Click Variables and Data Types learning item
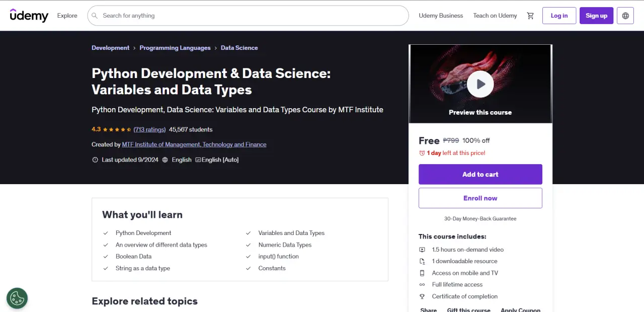This screenshot has height=312, width=644. [291, 233]
